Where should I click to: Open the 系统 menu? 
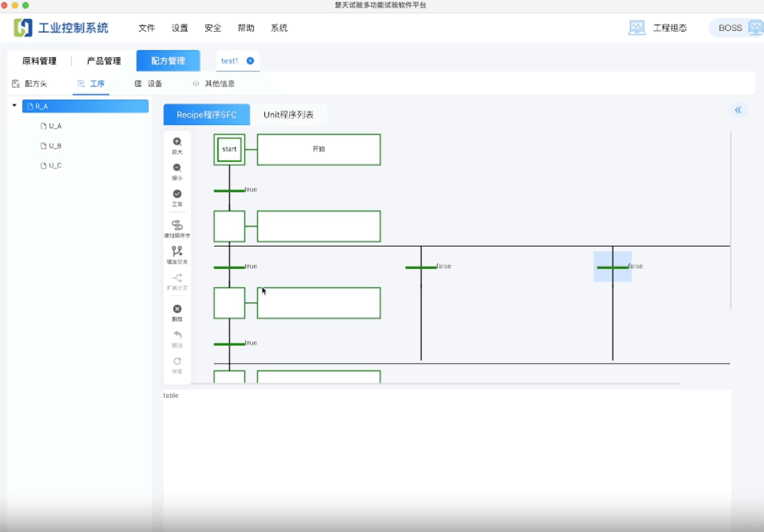(x=279, y=28)
